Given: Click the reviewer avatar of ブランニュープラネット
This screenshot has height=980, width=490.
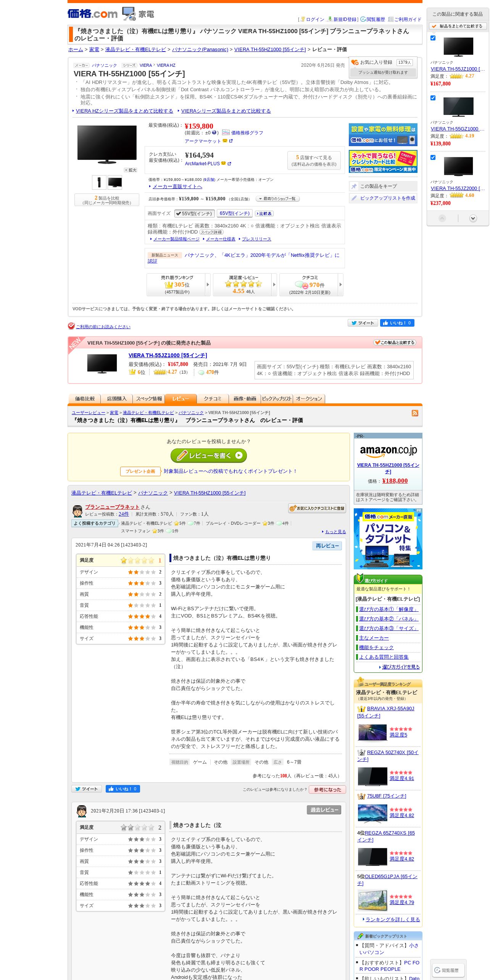Looking at the screenshot, I should tap(77, 511).
